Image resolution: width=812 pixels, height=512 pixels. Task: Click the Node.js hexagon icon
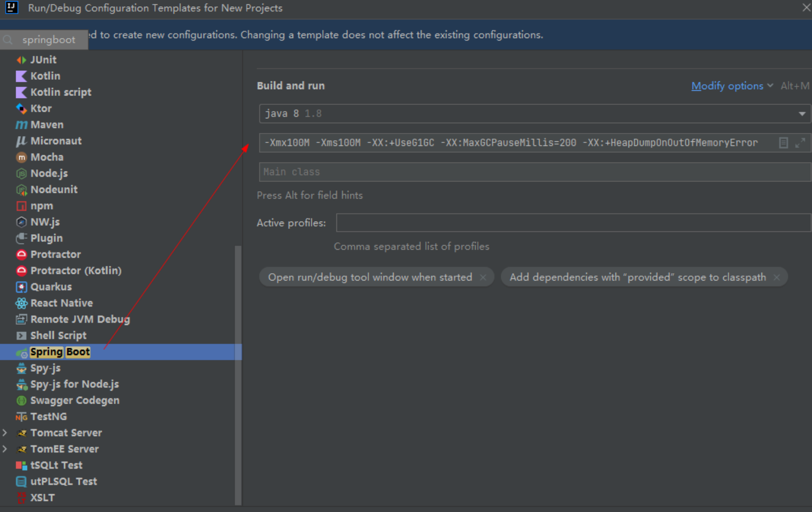pyautogui.click(x=21, y=174)
